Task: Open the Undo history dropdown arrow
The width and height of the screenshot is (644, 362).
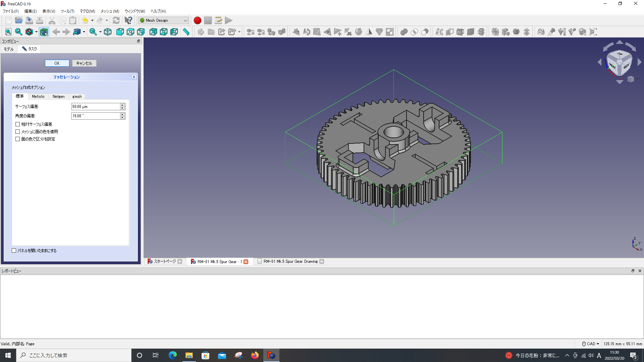Action: [92, 20]
